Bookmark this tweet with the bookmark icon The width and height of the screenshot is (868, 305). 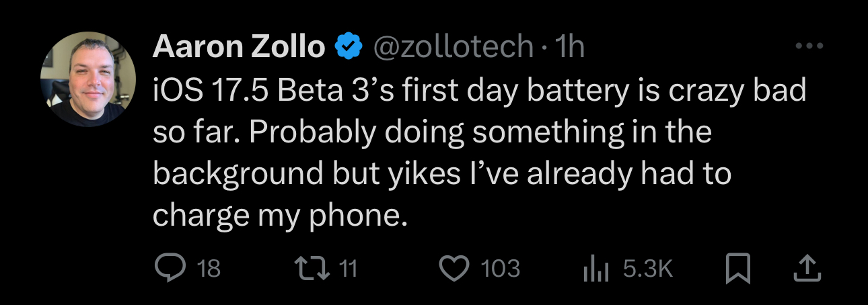pyautogui.click(x=738, y=270)
